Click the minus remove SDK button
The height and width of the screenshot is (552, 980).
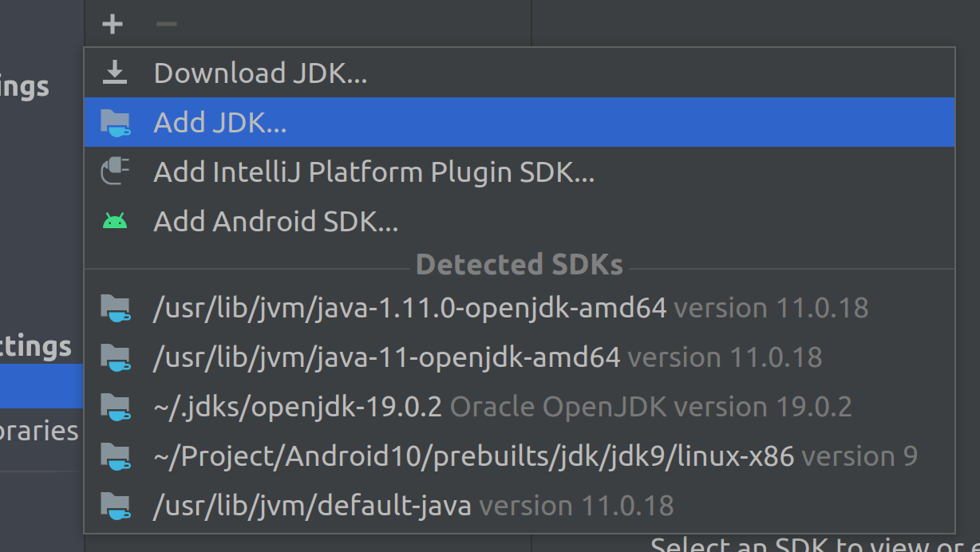[x=167, y=24]
